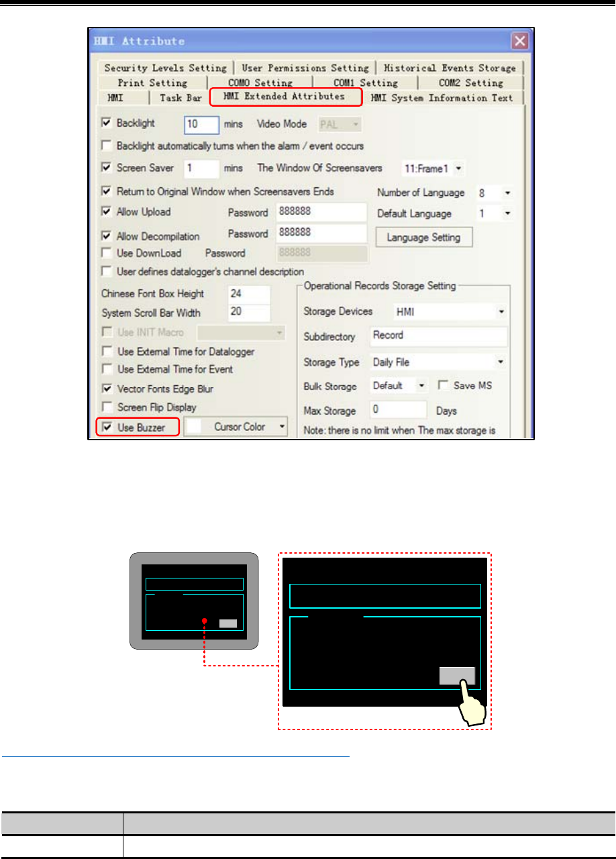Viewport: 616px width, 859px height.
Task: Select the COM2 Setting tab
Action: click(470, 83)
